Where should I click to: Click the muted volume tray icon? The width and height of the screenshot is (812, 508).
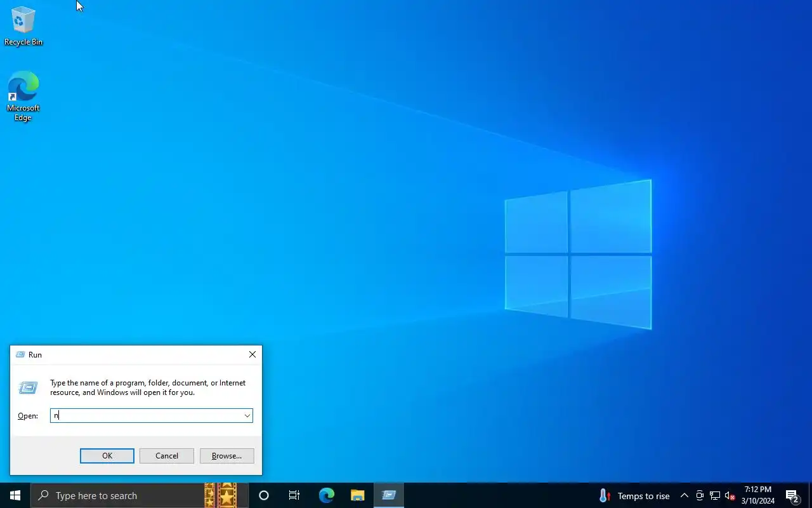(730, 496)
